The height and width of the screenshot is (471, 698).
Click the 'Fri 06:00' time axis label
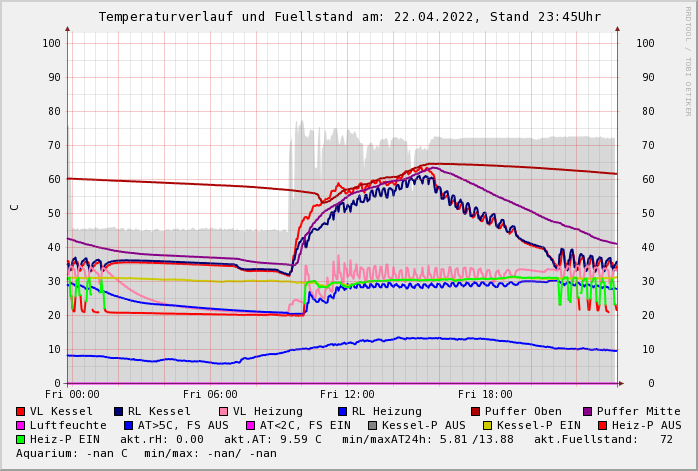tap(210, 395)
